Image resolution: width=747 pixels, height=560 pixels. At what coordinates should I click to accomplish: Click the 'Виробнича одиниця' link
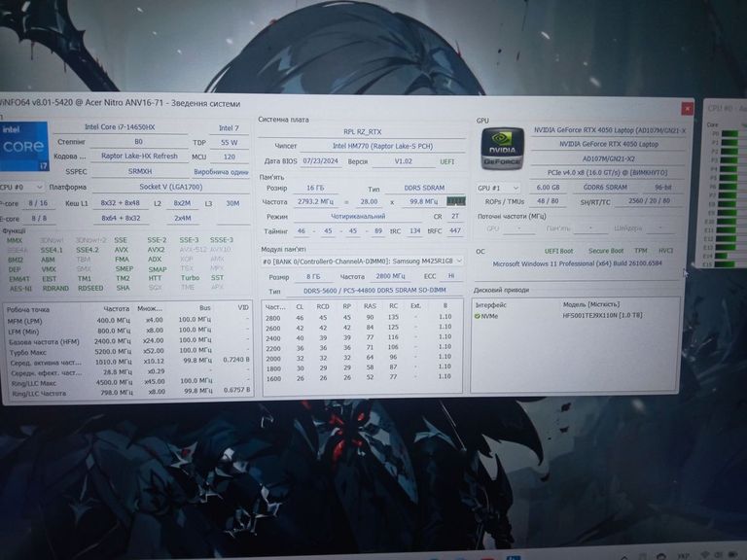pos(221,172)
